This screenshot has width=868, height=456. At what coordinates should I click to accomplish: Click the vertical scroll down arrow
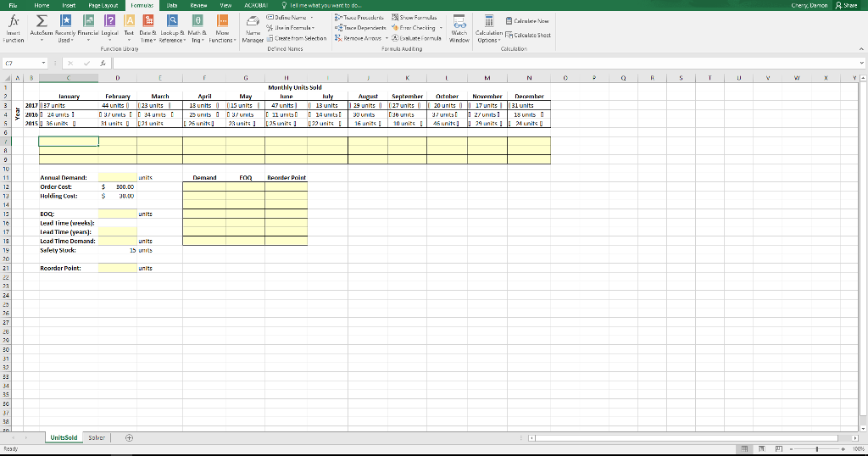pos(863,428)
